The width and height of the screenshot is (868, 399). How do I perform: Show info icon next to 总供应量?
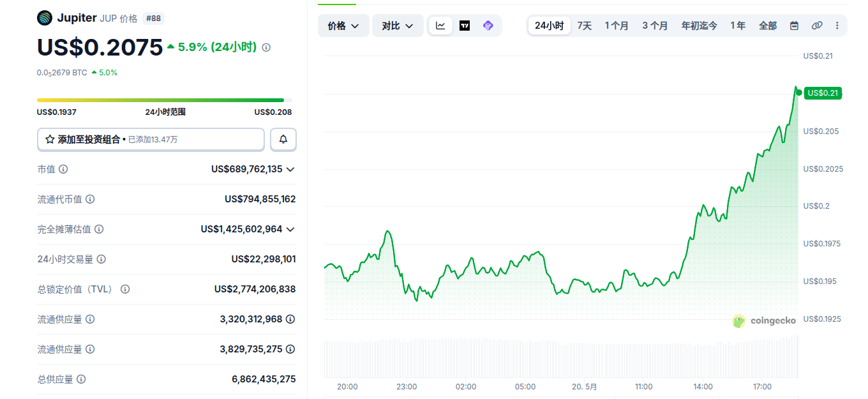(x=81, y=379)
